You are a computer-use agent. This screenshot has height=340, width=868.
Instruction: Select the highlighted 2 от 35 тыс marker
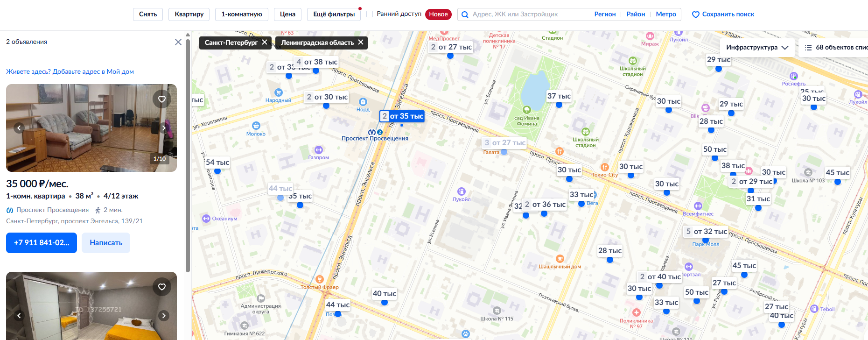[402, 116]
